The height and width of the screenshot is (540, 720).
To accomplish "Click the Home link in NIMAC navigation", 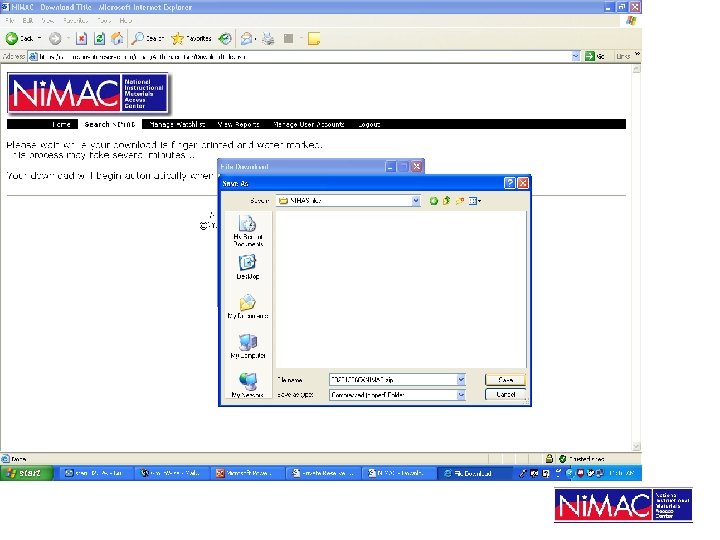I will click(61, 124).
